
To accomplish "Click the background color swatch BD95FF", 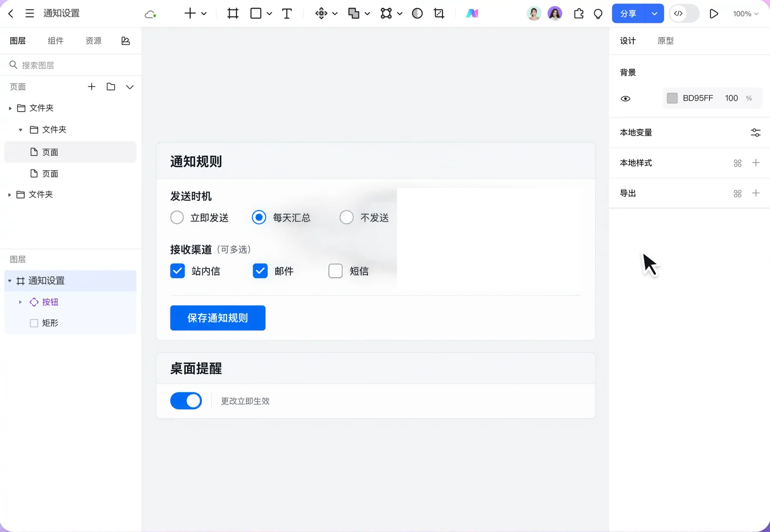I will click(672, 98).
